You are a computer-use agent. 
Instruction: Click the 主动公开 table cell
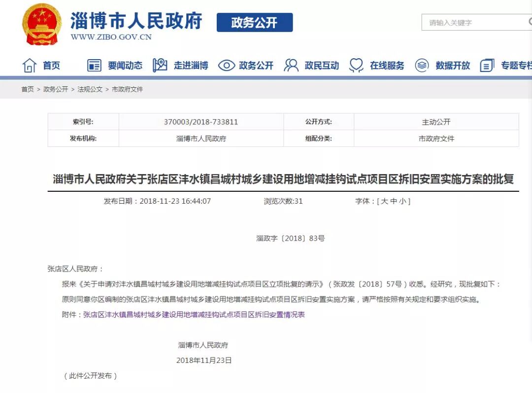tap(436, 122)
